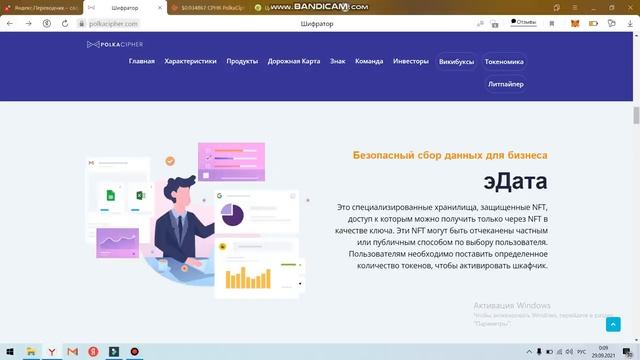Open the dark green taskbar app
Viewport: 640px width, 360px height.
114,351
